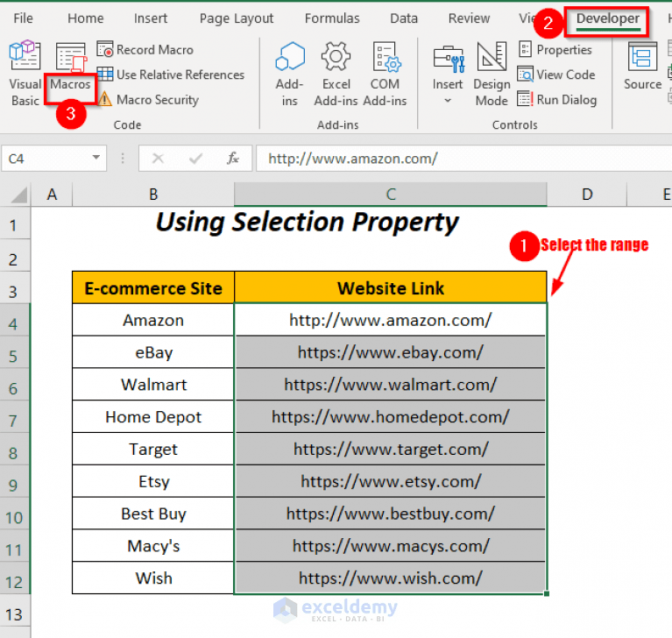
Task: Select the Developer tab
Action: pyautogui.click(x=608, y=19)
